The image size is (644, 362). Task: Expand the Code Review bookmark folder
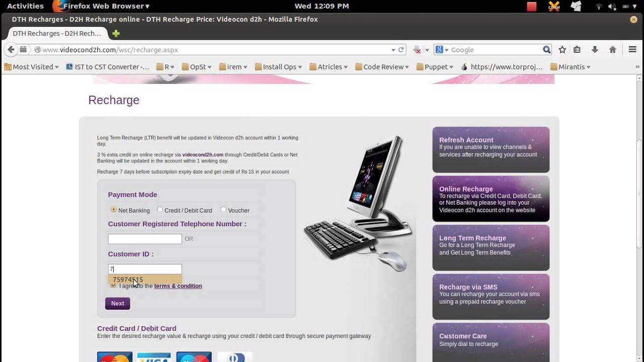coord(382,67)
